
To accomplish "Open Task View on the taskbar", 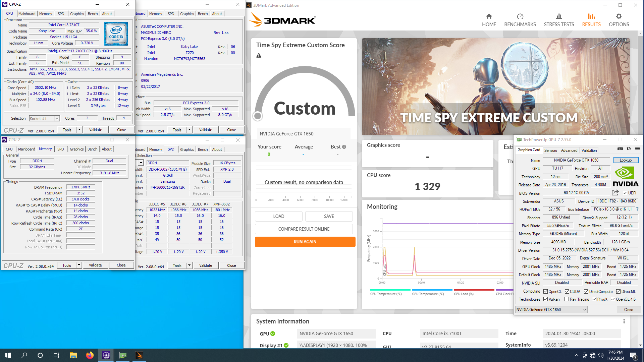I will 56,355.
